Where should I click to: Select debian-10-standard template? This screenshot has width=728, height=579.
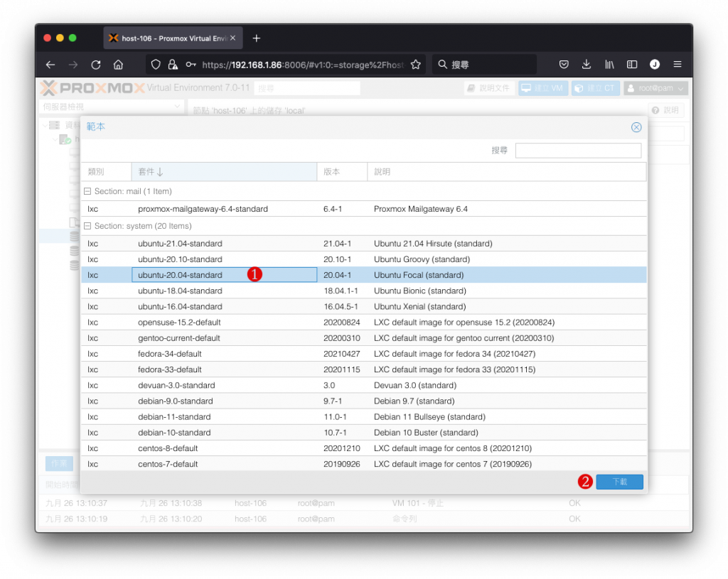[363, 433]
